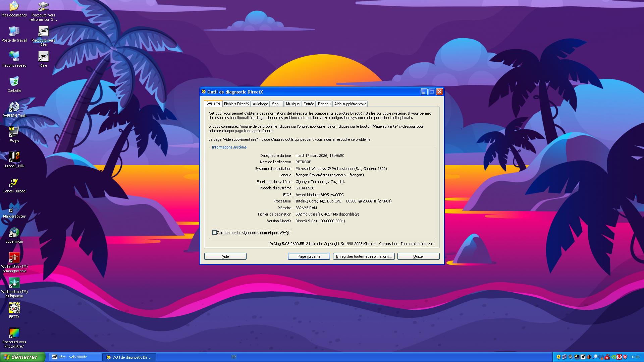The image size is (644, 362).
Task: Open the Xfire desktop icon
Action: point(43,57)
